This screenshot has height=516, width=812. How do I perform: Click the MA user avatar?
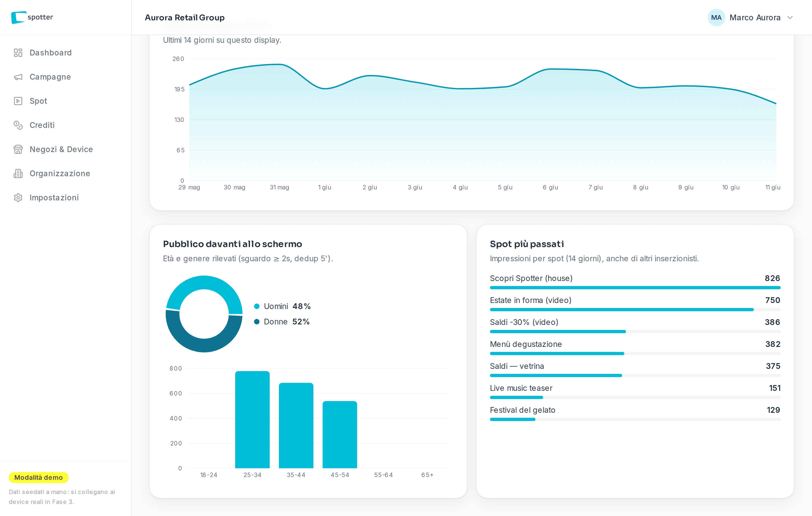[x=716, y=18]
